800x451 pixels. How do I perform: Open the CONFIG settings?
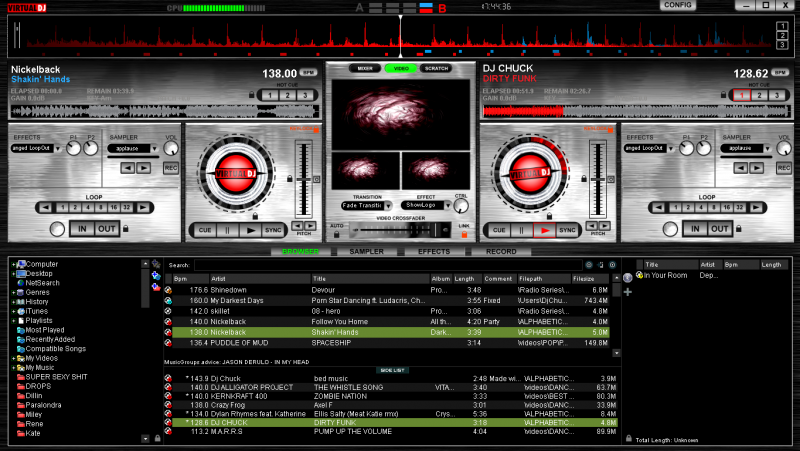678,5
